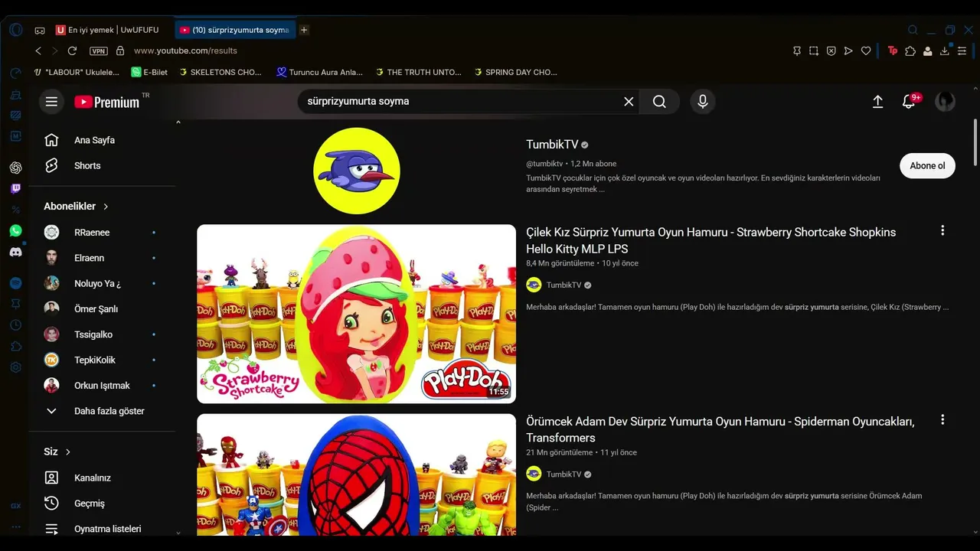Image resolution: width=980 pixels, height=551 pixels.
Task: Open the E-Bilet bookmark
Action: 149,72
